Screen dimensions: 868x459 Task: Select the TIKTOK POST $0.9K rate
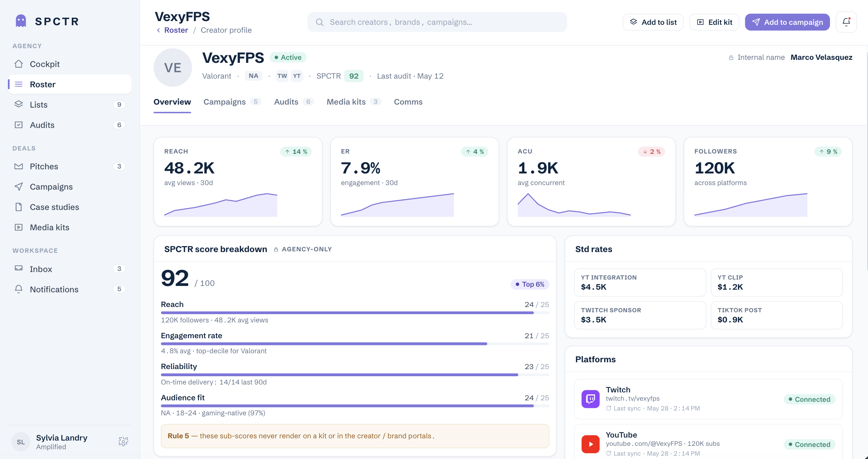tap(777, 315)
